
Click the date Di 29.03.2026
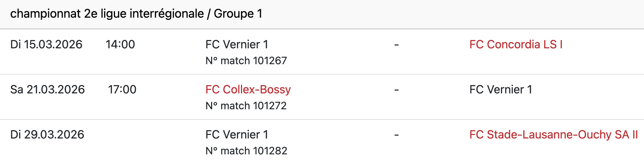pos(47,135)
